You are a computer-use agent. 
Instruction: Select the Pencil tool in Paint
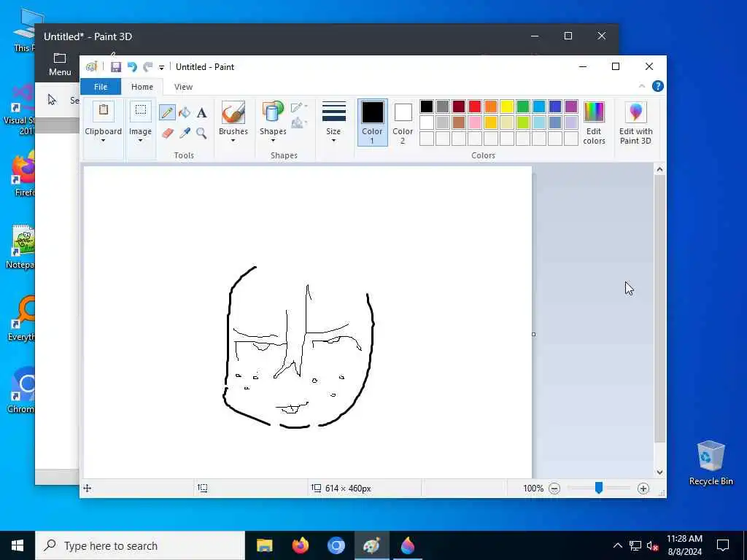tap(167, 113)
